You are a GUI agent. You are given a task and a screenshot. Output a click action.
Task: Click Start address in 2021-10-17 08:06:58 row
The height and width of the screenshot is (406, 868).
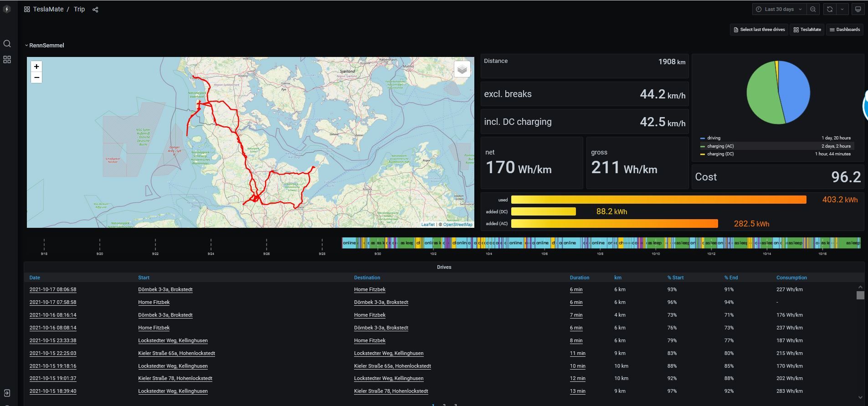165,290
